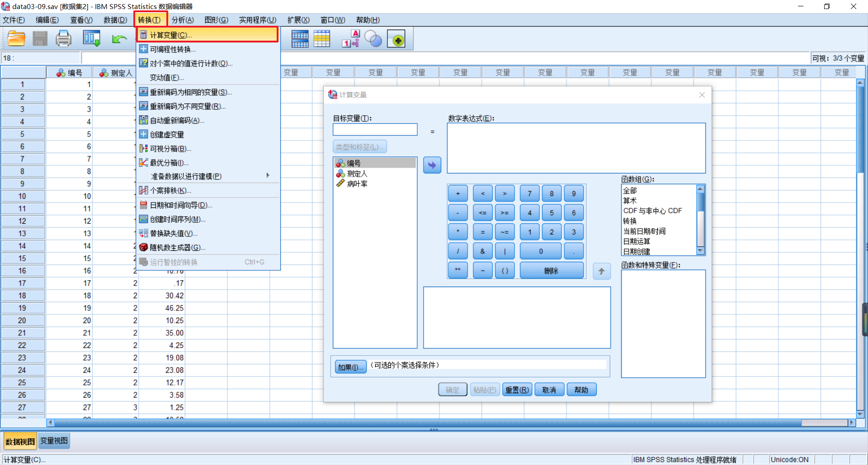Switch to the 变量视图 tab
The width and height of the screenshot is (868, 465).
coord(54,441)
